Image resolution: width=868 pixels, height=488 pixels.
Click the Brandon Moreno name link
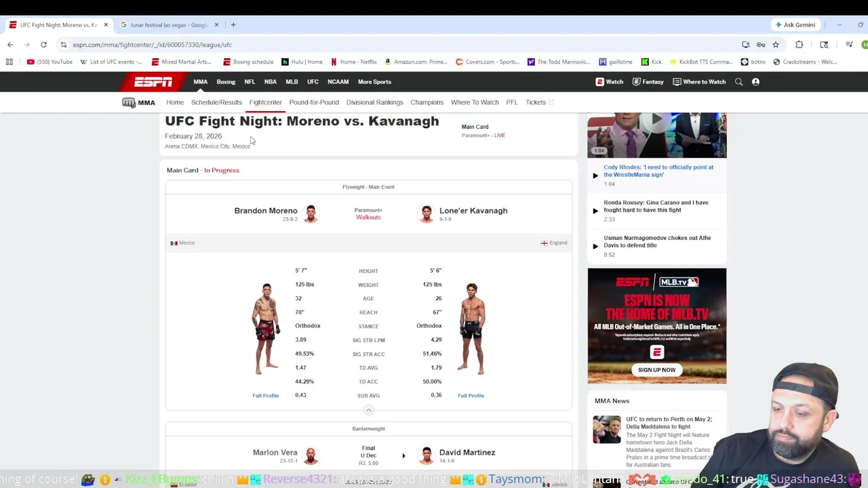[266, 211]
